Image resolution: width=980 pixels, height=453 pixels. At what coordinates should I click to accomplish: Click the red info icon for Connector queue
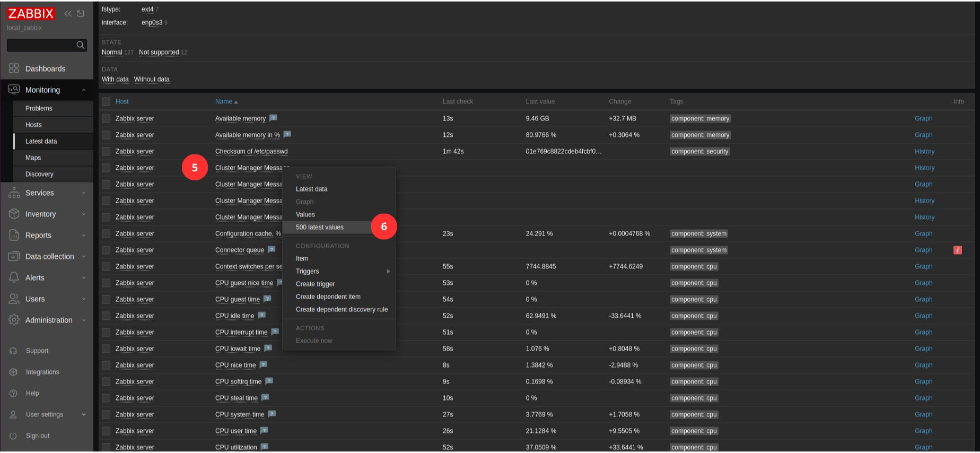click(x=957, y=250)
